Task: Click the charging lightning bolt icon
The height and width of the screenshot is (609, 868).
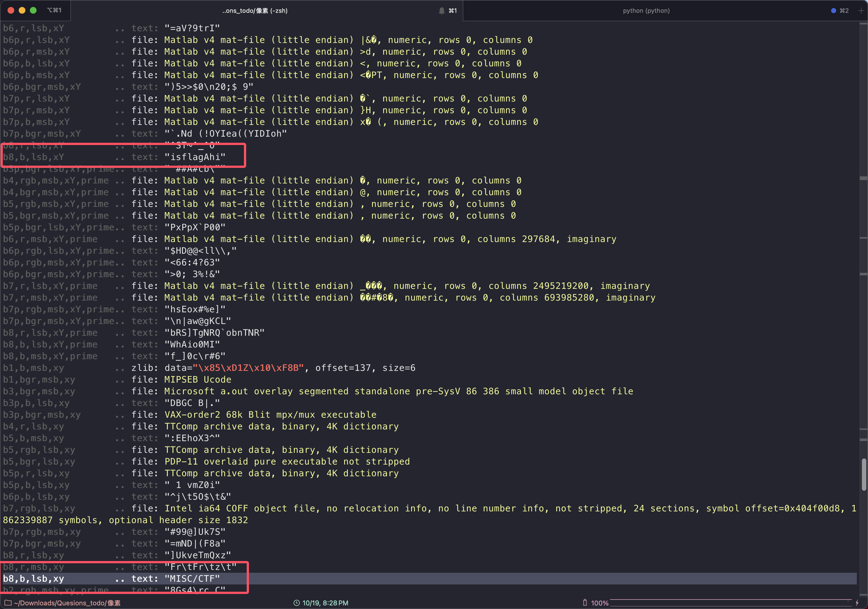Action: [857, 603]
